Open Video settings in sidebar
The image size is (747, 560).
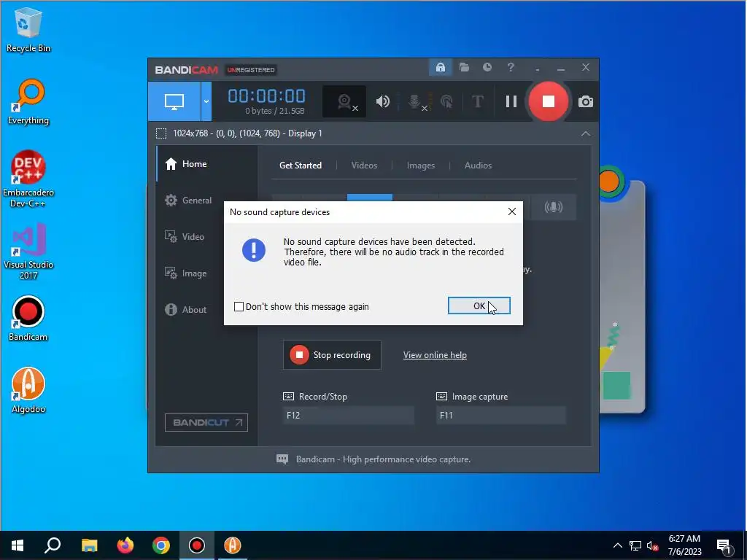point(206,237)
